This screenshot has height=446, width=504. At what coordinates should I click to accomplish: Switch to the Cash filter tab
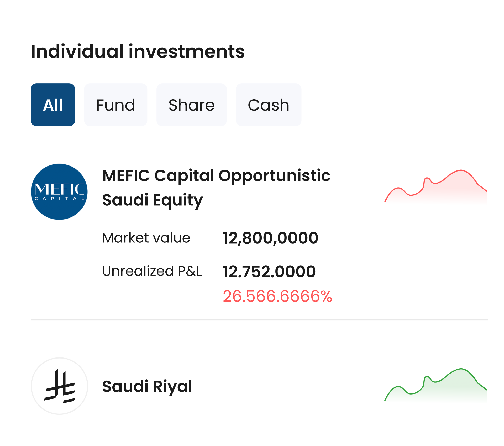(268, 105)
